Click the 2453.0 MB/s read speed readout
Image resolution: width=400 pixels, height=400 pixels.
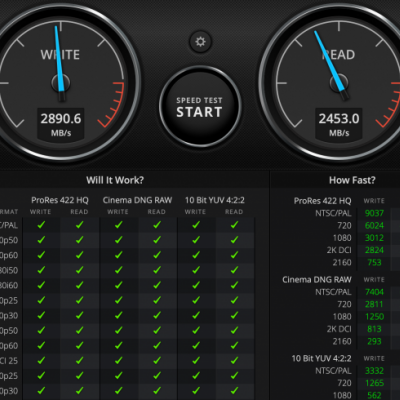339,124
